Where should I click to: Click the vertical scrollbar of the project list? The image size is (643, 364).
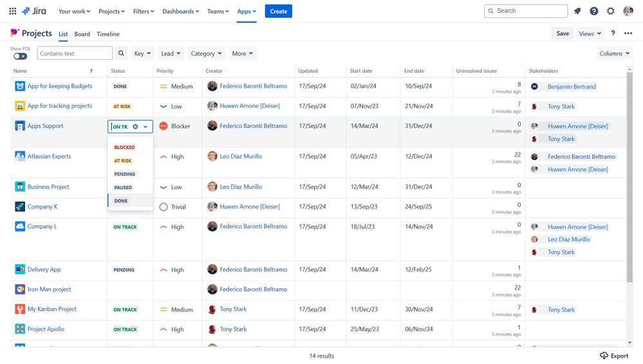(630, 177)
